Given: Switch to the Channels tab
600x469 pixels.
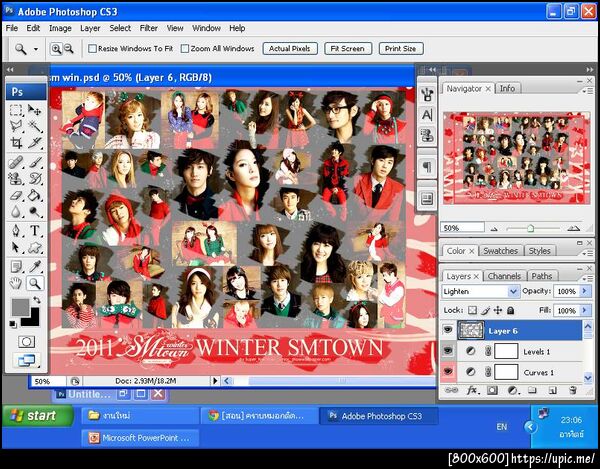Looking at the screenshot, I should [x=504, y=276].
